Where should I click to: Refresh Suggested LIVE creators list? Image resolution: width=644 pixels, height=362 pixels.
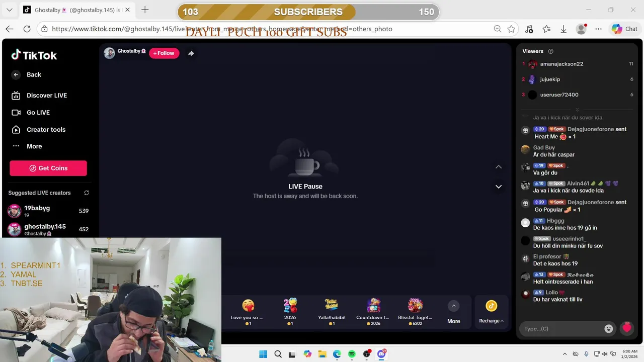click(x=87, y=193)
